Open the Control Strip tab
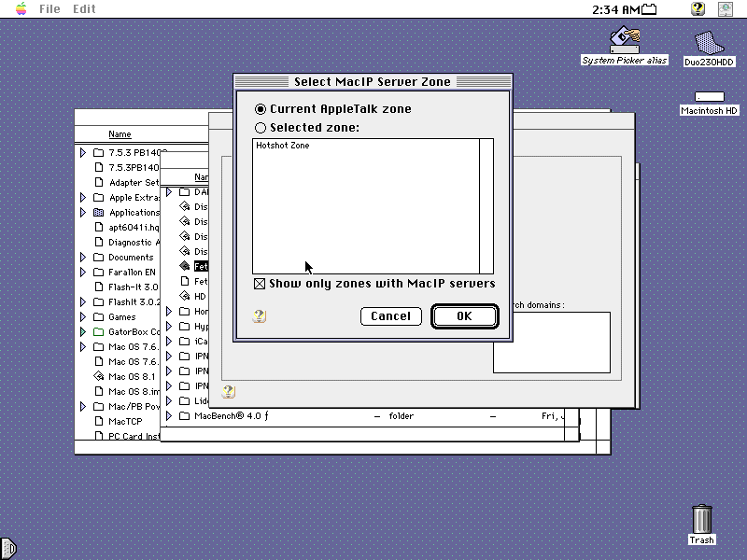Viewport: 747px width, 560px height. click(x=8, y=549)
